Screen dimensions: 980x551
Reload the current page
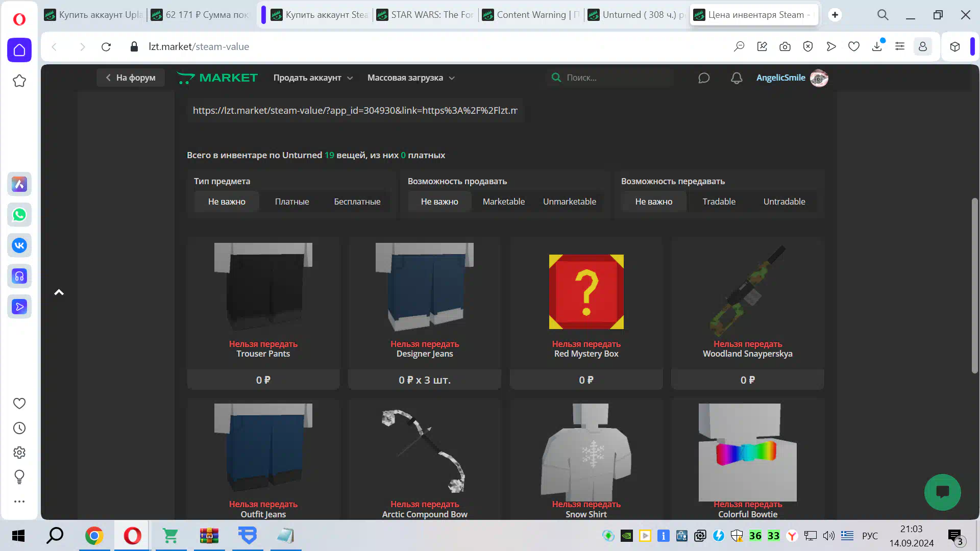click(x=106, y=47)
